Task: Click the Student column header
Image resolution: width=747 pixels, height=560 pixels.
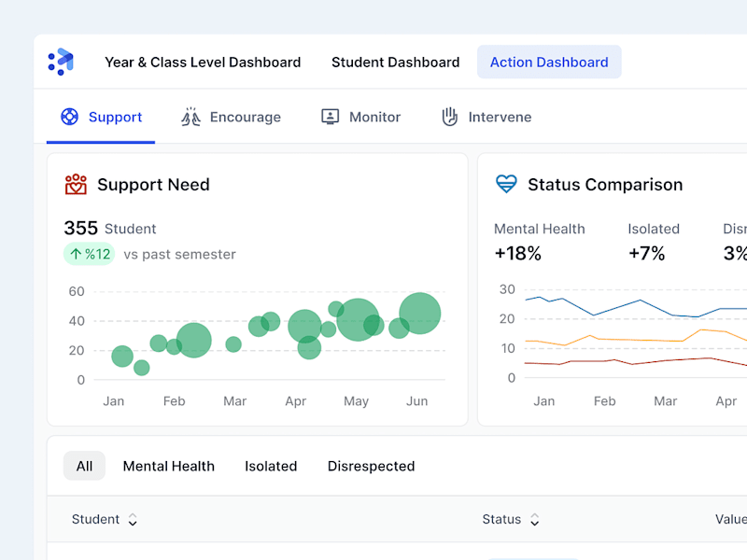Action: pyautogui.click(x=95, y=519)
